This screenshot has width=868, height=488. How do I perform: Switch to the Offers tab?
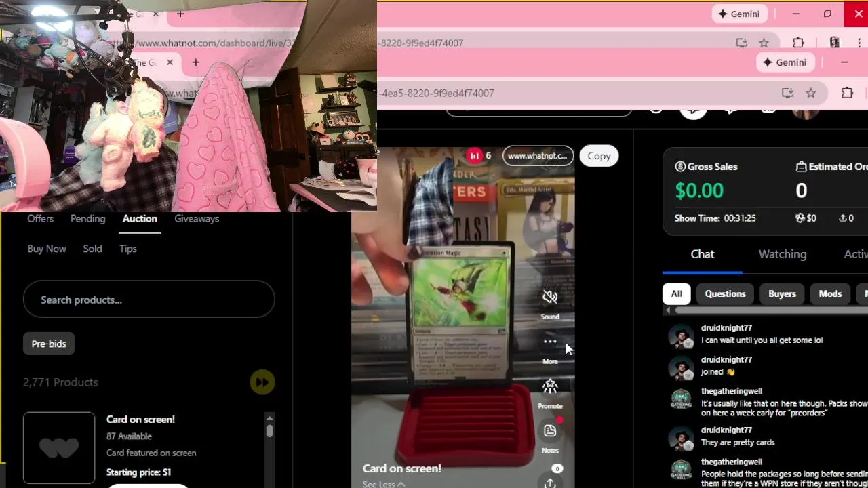40,218
